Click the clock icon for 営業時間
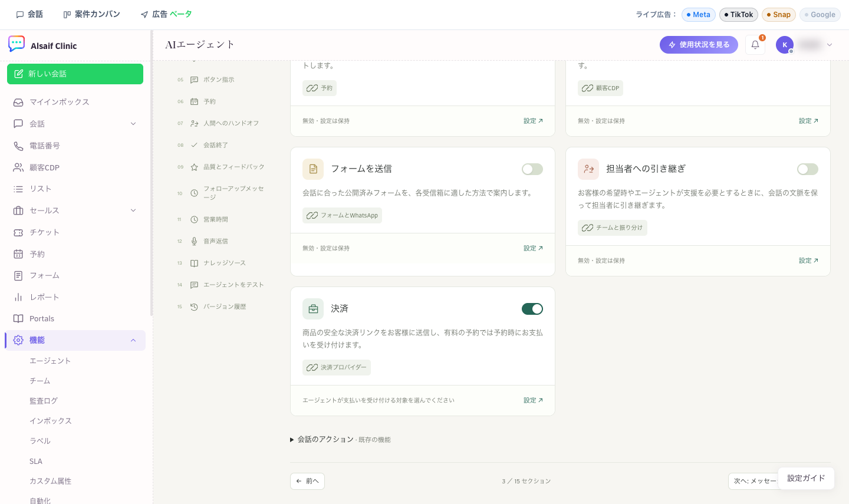Screen dimensions: 849x504 (x=194, y=219)
